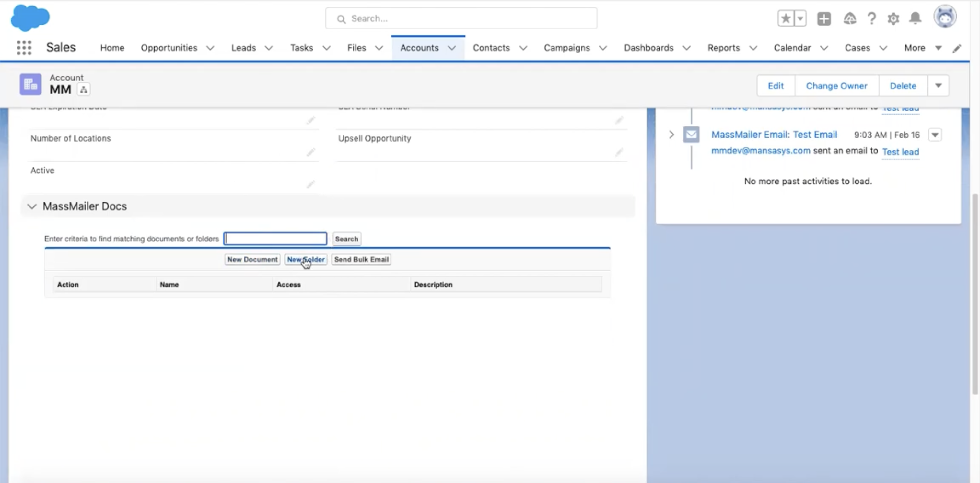Screen dimensions: 980x483
Task: View the account hierarchy icon next to MM
Action: click(x=84, y=90)
